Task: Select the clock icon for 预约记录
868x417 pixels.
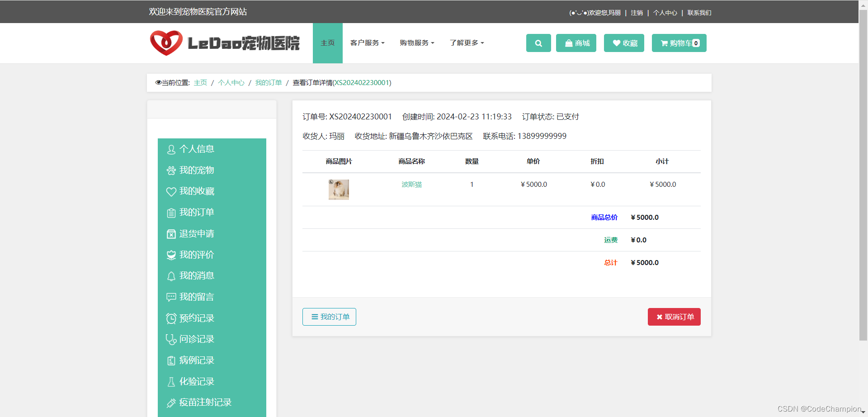Action: pos(171,318)
